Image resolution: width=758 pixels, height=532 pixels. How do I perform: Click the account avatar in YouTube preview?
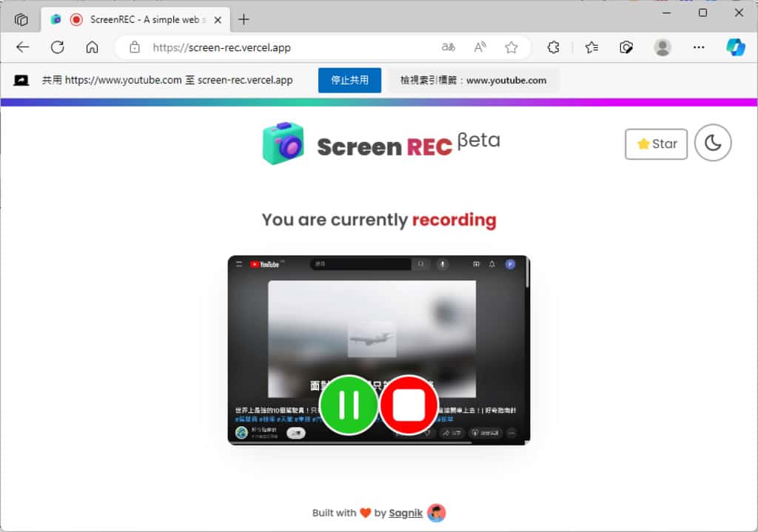[510, 264]
